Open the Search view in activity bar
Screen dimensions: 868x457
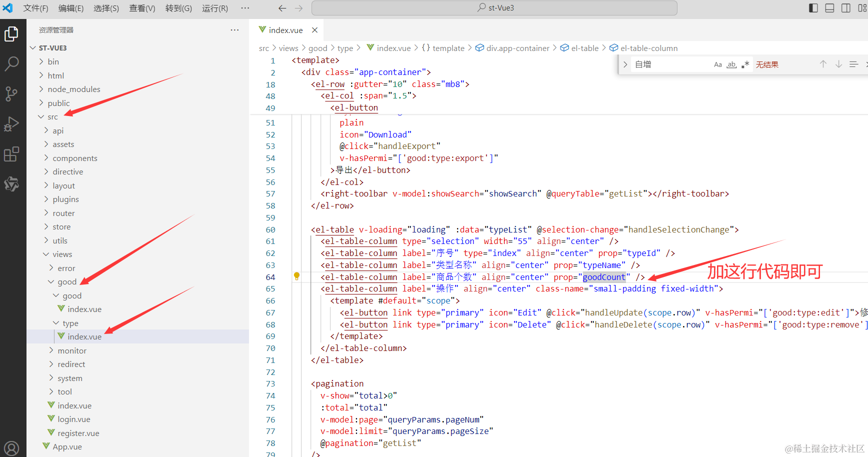coord(11,63)
